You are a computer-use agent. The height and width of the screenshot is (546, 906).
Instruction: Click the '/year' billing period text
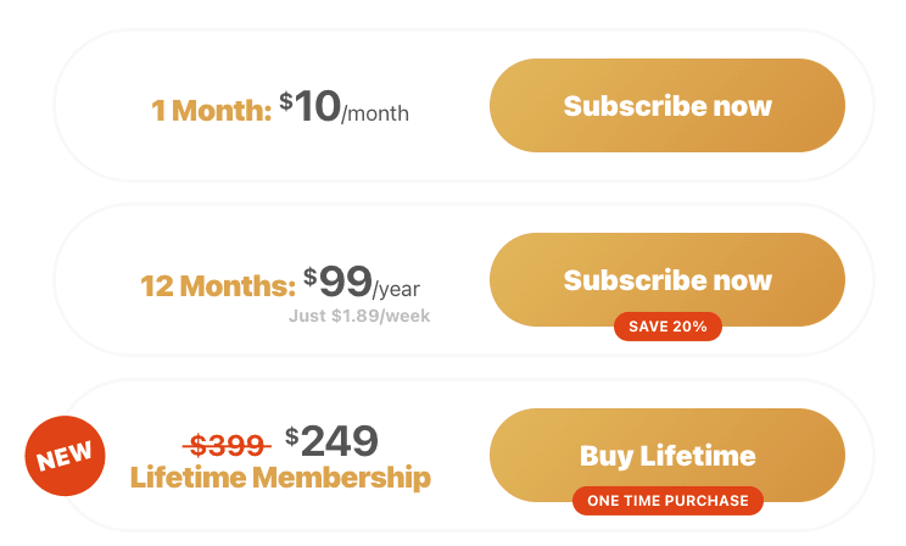pos(397,290)
